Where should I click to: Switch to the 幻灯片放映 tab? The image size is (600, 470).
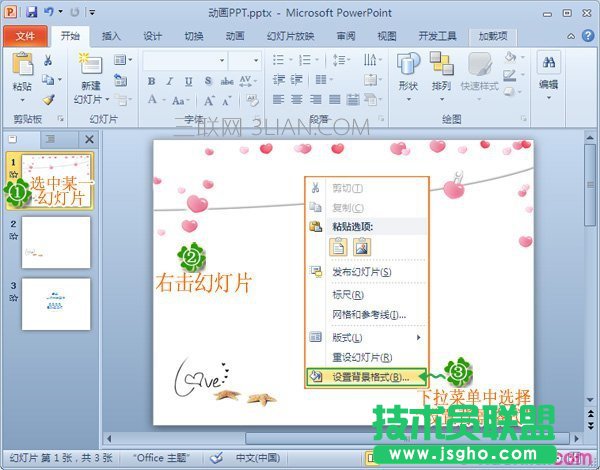pyautogui.click(x=290, y=36)
